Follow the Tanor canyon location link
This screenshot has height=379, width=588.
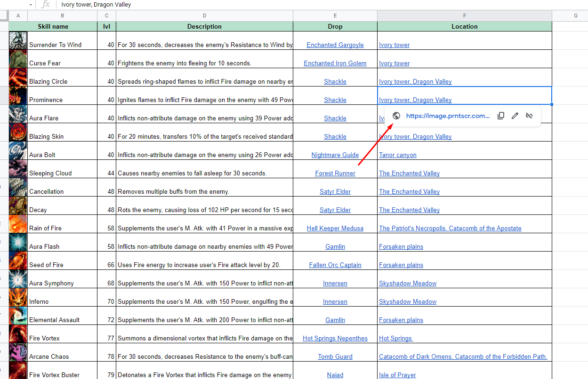[398, 155]
